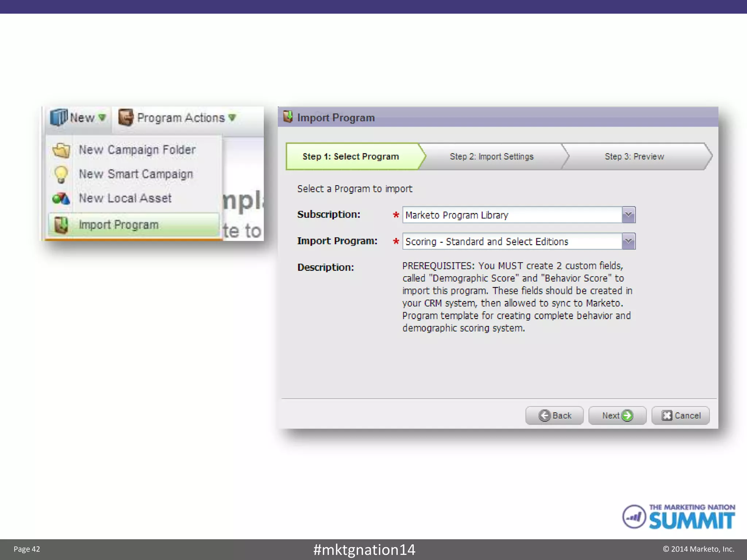The width and height of the screenshot is (747, 560).
Task: Click the Description label
Action: [325, 267]
